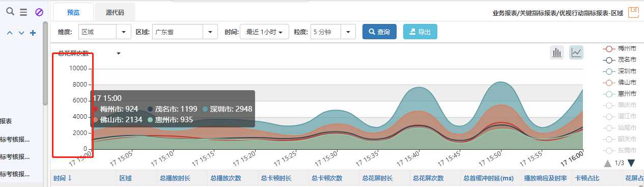Enable 湛江市 series in legend
Viewport: 644px width, 187px height.
tap(620, 117)
